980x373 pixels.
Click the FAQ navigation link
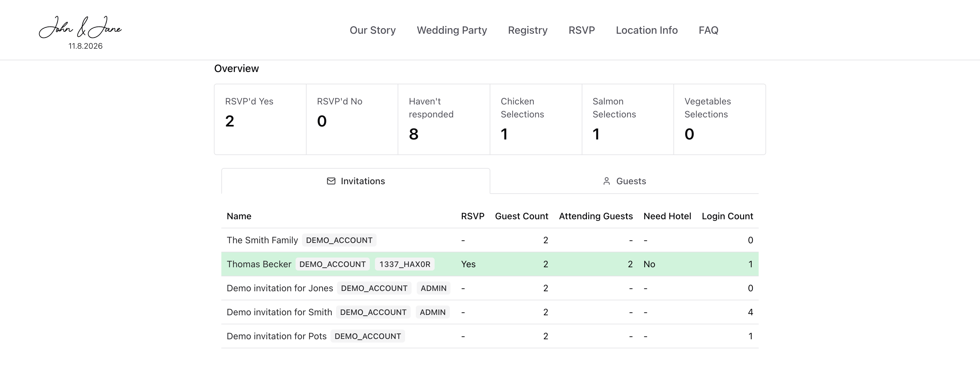click(708, 30)
